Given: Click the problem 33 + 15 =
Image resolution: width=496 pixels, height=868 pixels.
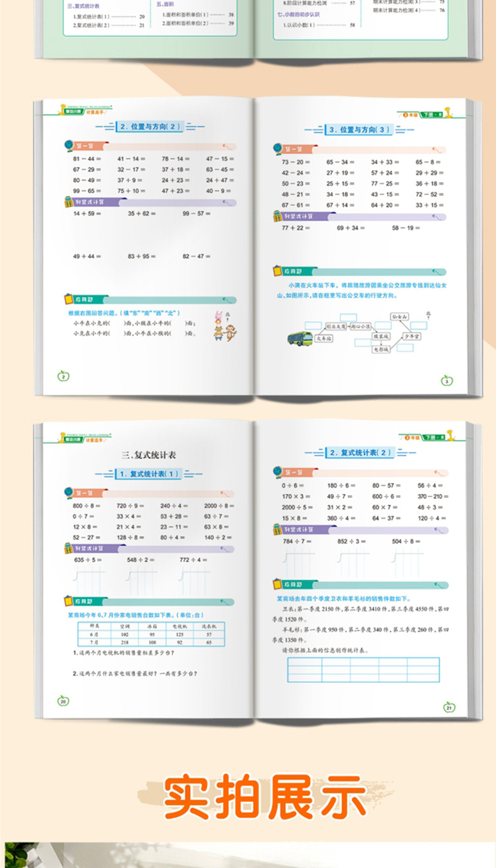Looking at the screenshot, I should (429, 205).
